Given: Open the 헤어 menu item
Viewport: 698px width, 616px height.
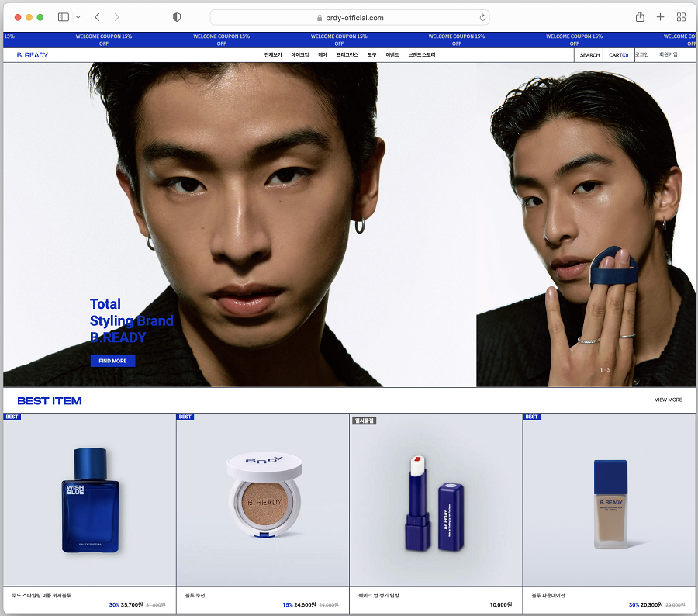Looking at the screenshot, I should (x=323, y=55).
